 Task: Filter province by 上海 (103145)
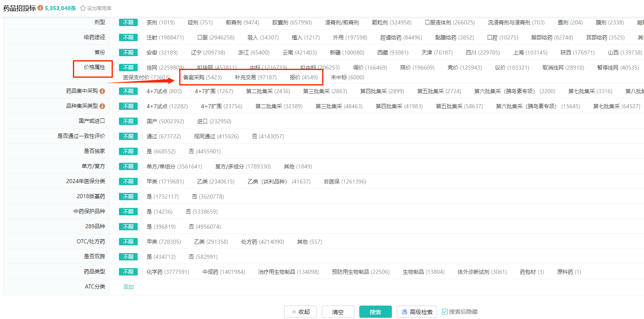pyautogui.click(x=530, y=52)
